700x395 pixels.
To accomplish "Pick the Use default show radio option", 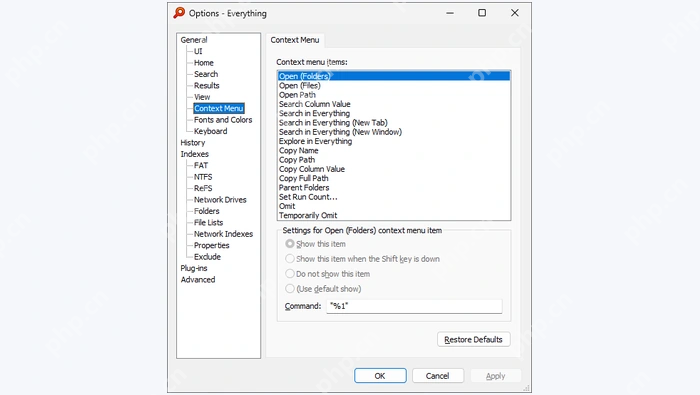I will coord(290,289).
